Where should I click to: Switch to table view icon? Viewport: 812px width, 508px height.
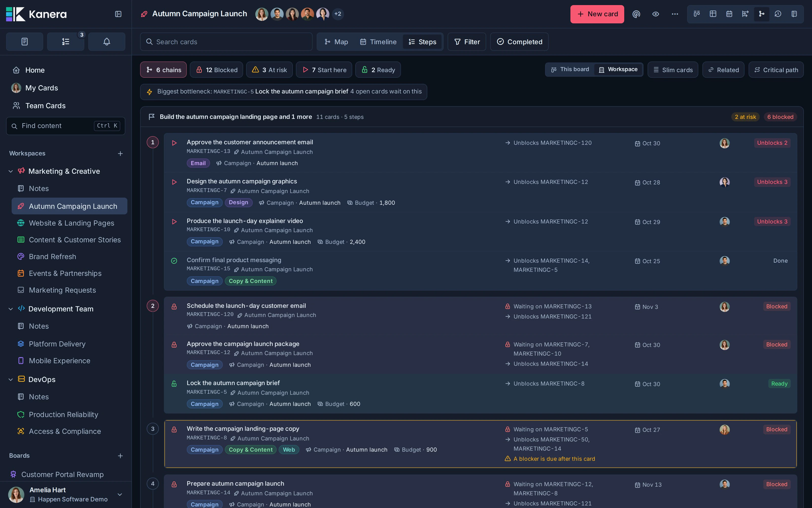713,14
